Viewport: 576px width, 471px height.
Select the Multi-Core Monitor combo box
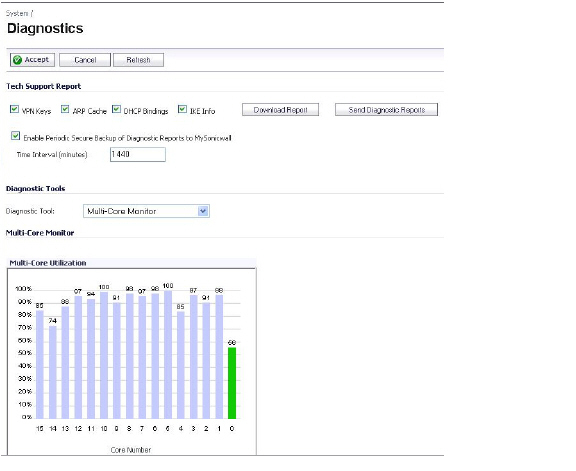click(x=146, y=211)
